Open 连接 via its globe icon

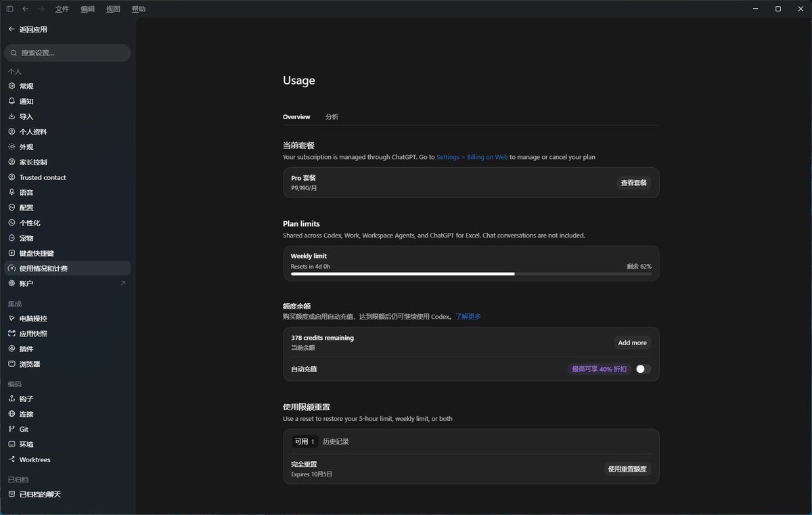12,414
